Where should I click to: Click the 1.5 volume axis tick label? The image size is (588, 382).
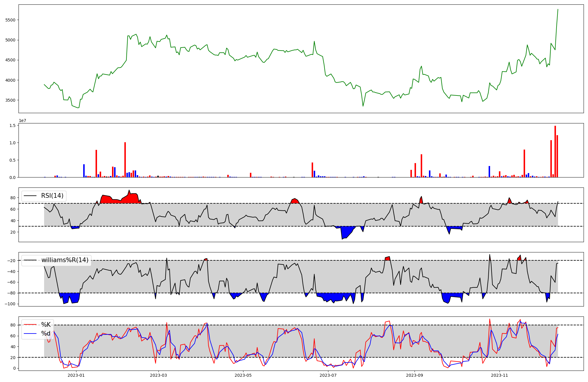point(12,125)
